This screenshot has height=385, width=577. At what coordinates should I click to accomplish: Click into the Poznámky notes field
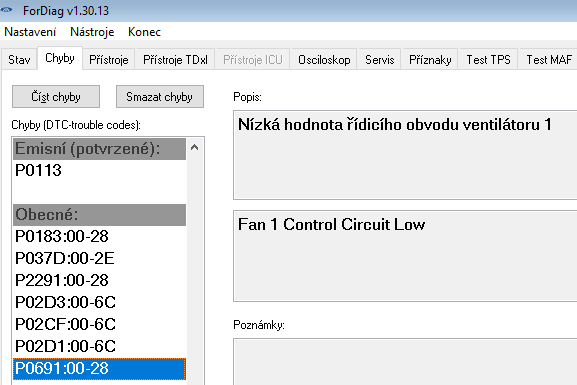405,362
